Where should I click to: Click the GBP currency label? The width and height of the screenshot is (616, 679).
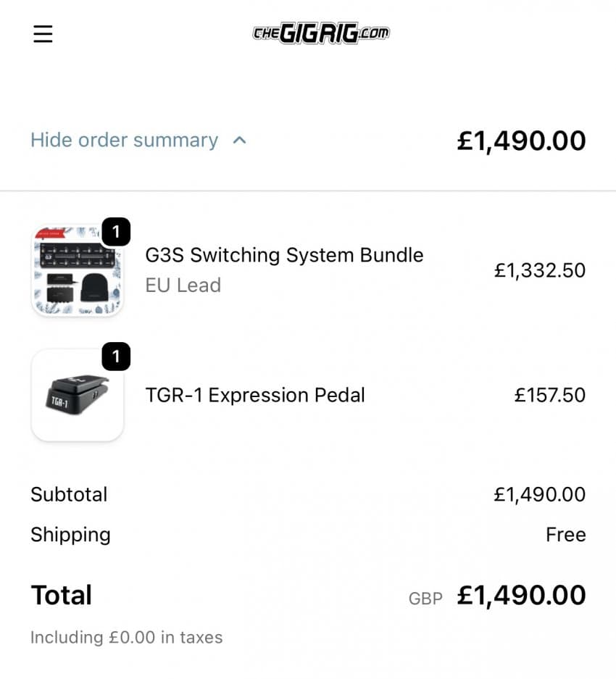coord(425,599)
